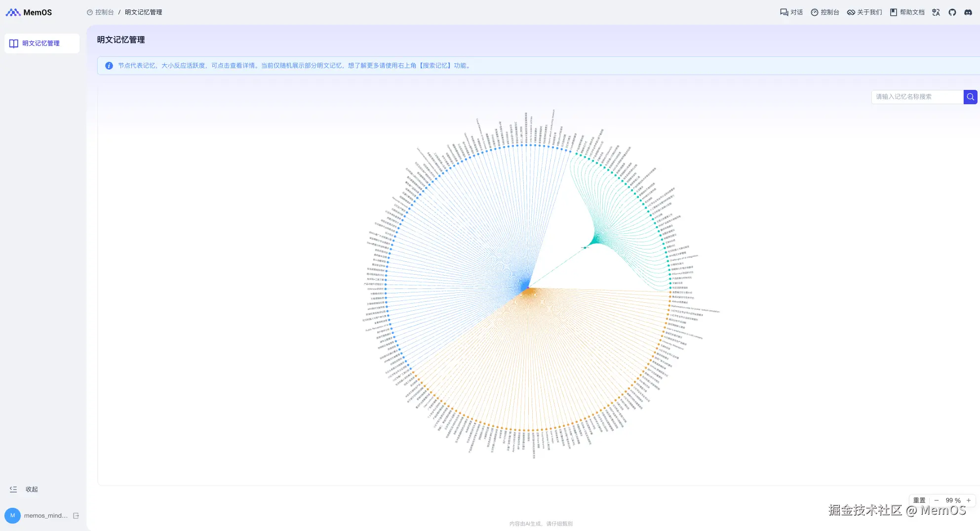
Task: Click the blue search magnifier button
Action: [x=971, y=97]
